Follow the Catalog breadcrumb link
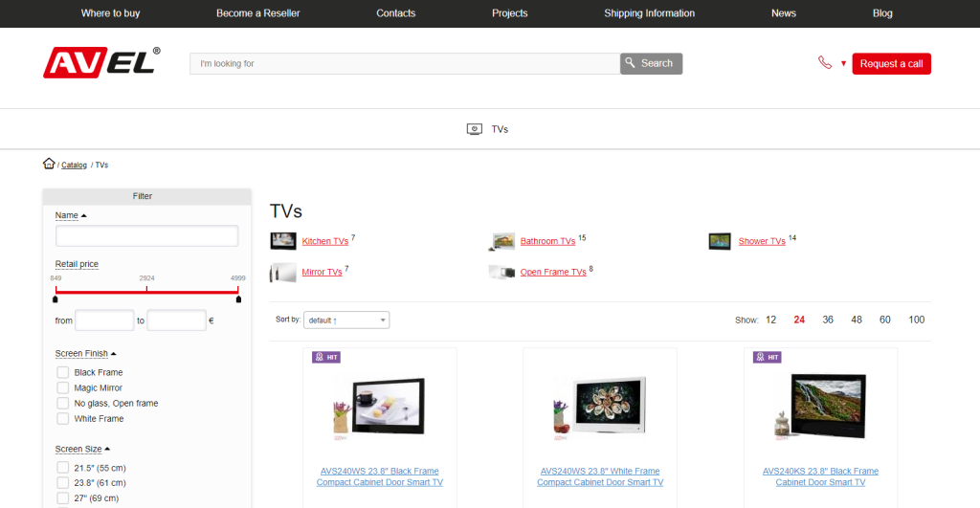Screen dimensions: 980x508 coord(74,165)
